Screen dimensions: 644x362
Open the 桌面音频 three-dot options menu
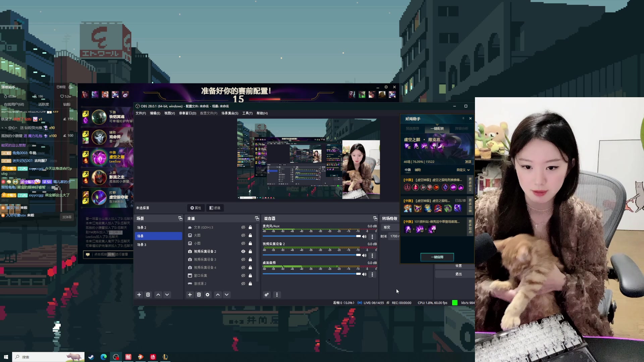click(x=372, y=274)
